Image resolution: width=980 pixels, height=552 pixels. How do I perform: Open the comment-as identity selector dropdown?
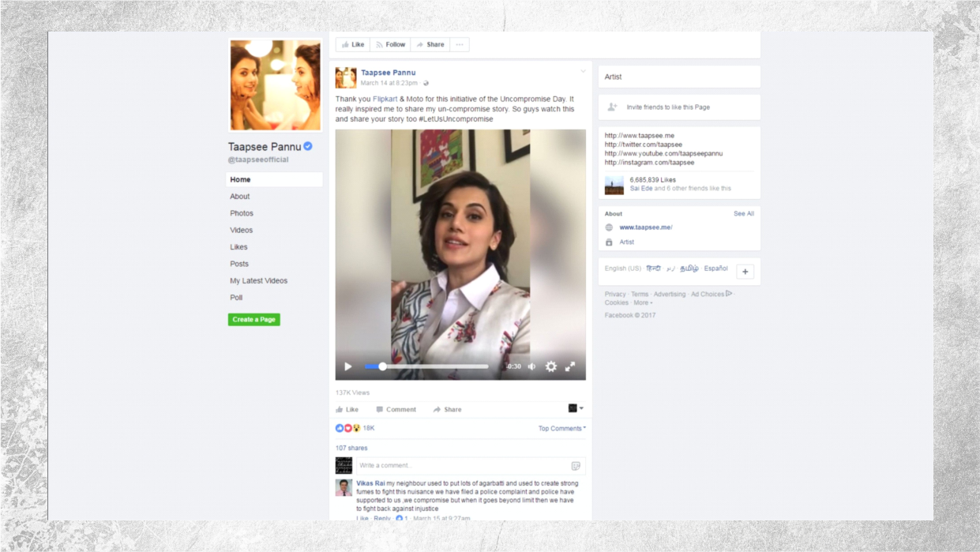[576, 408]
